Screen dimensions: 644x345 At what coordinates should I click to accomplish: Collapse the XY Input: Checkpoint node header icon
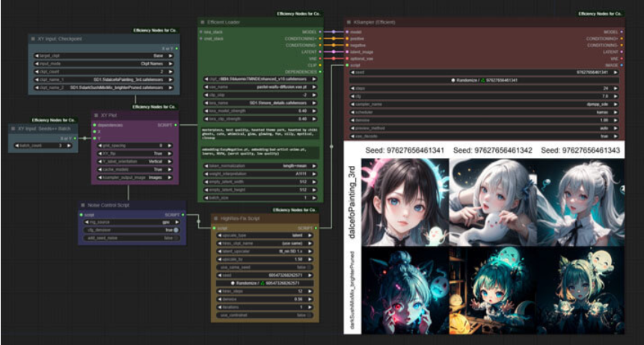[x=33, y=39]
